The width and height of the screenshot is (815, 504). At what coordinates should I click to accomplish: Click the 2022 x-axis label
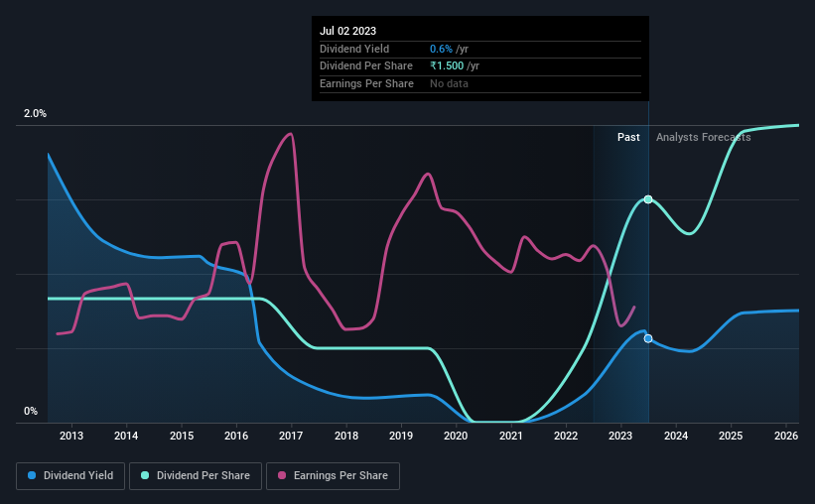coord(566,436)
